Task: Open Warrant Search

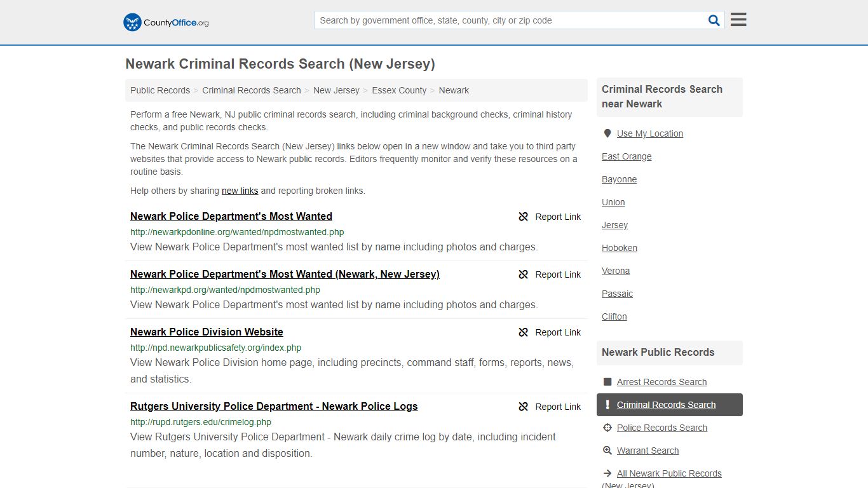Action: [x=648, y=451]
